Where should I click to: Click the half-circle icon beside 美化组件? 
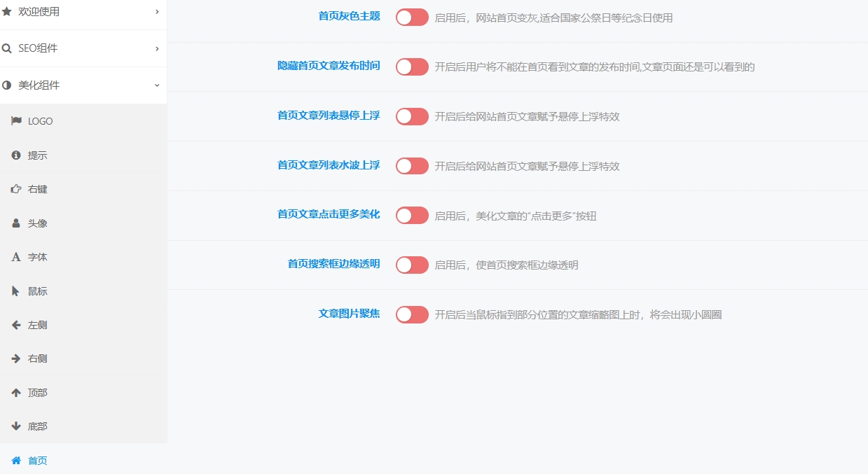tap(7, 85)
